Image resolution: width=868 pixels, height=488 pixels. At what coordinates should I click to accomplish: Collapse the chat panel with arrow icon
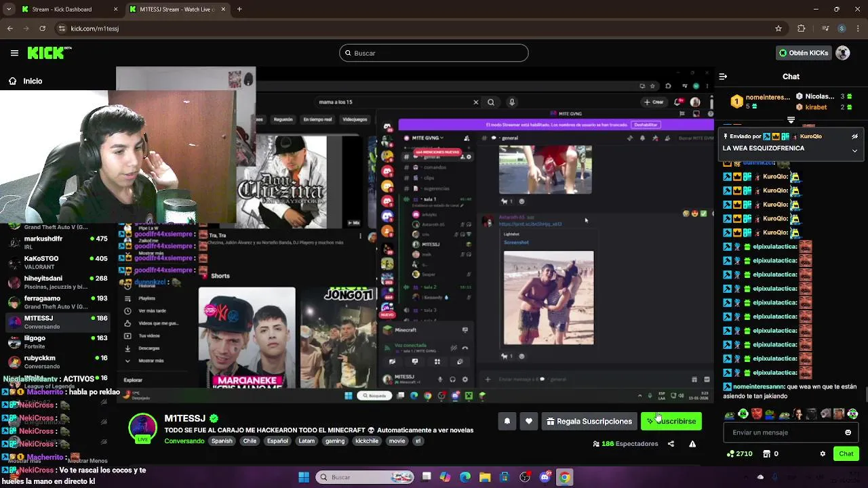(723, 77)
